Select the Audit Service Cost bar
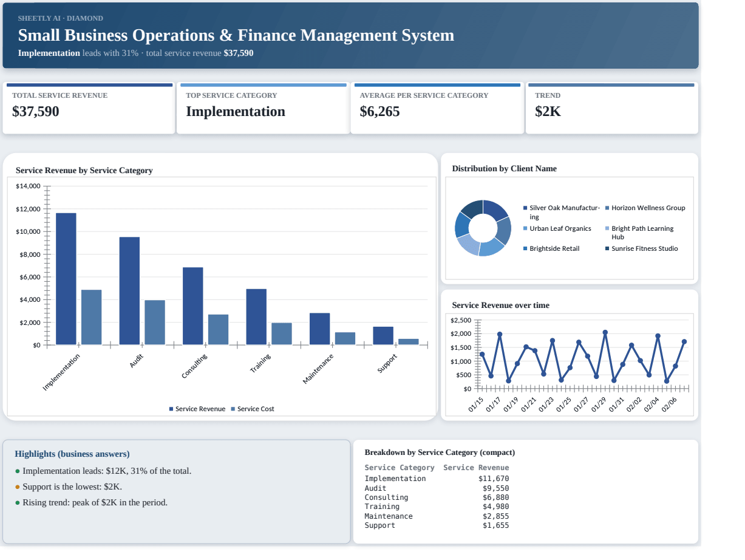The width and height of the screenshot is (745, 560). pyautogui.click(x=155, y=323)
